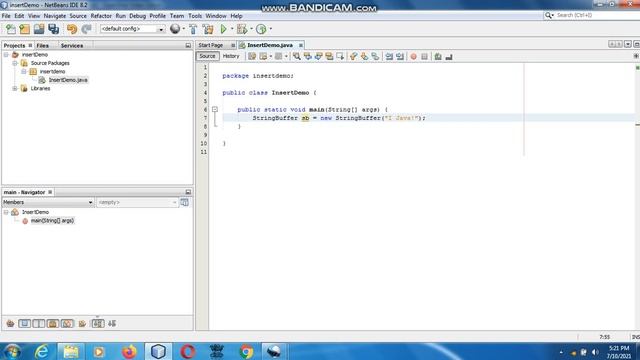Collapse the insertdemo package node
640x360 pixels.
click(x=24, y=71)
